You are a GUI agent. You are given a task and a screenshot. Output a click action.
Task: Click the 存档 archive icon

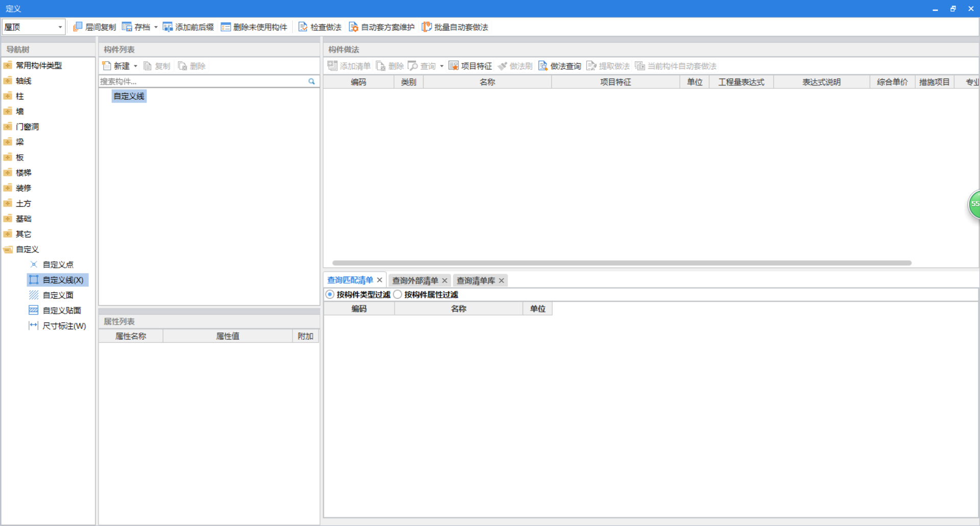(127, 27)
